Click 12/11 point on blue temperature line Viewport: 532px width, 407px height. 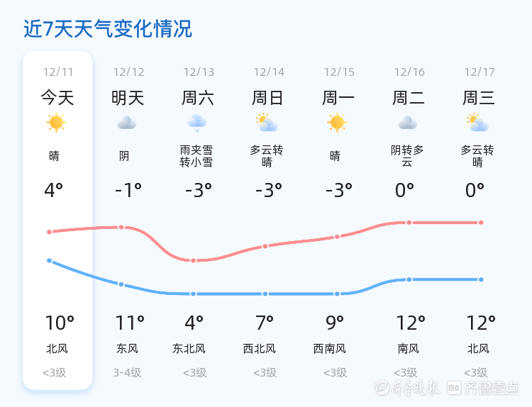pyautogui.click(x=50, y=261)
